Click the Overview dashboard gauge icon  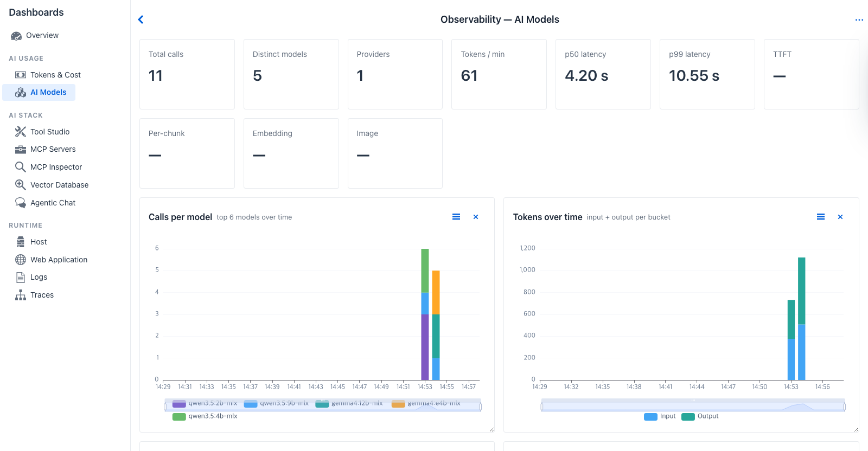16,36
